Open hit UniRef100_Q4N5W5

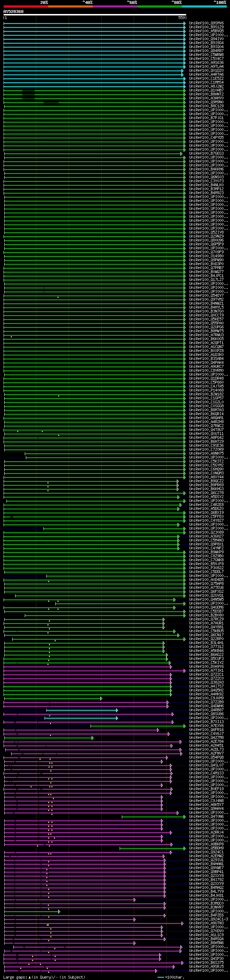[x=206, y=599]
